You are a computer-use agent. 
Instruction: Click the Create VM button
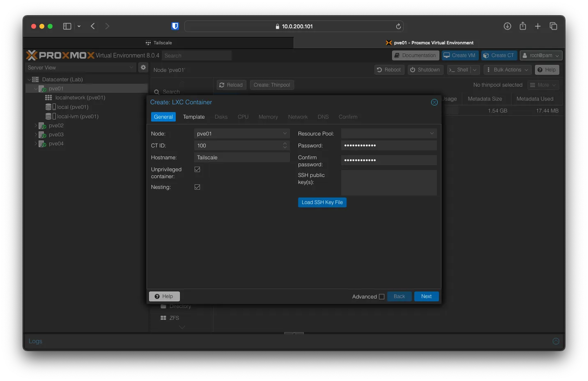pyautogui.click(x=460, y=55)
